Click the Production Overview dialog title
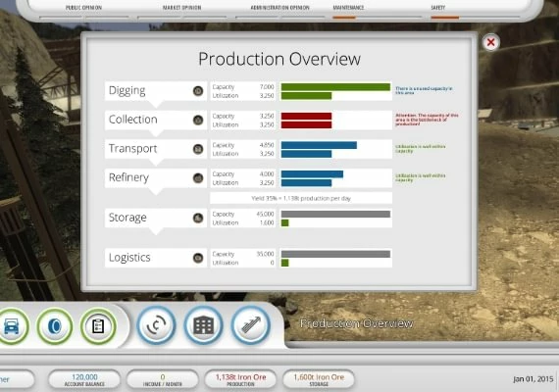Viewport: 559px width, 392px height. pos(279,59)
